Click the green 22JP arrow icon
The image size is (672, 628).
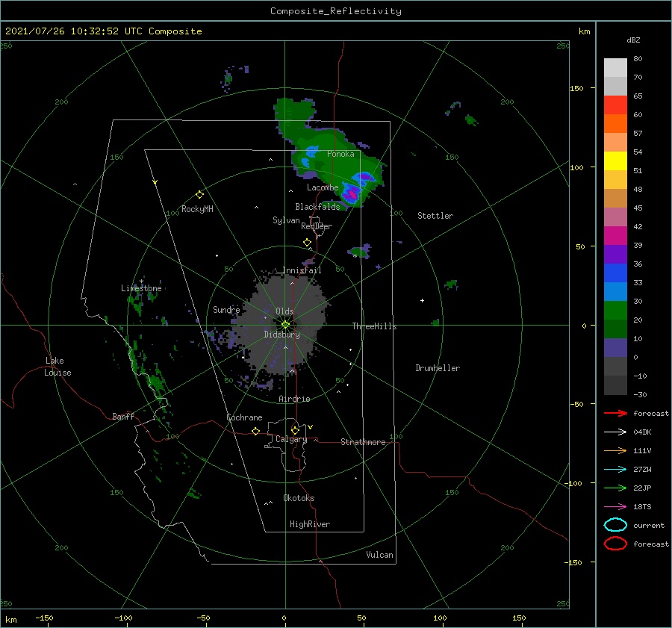pos(615,488)
